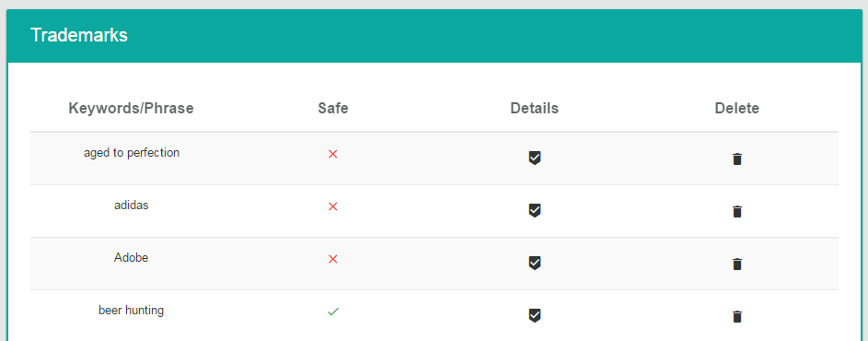868x341 pixels.
Task: Click the Delete column header
Action: click(736, 108)
